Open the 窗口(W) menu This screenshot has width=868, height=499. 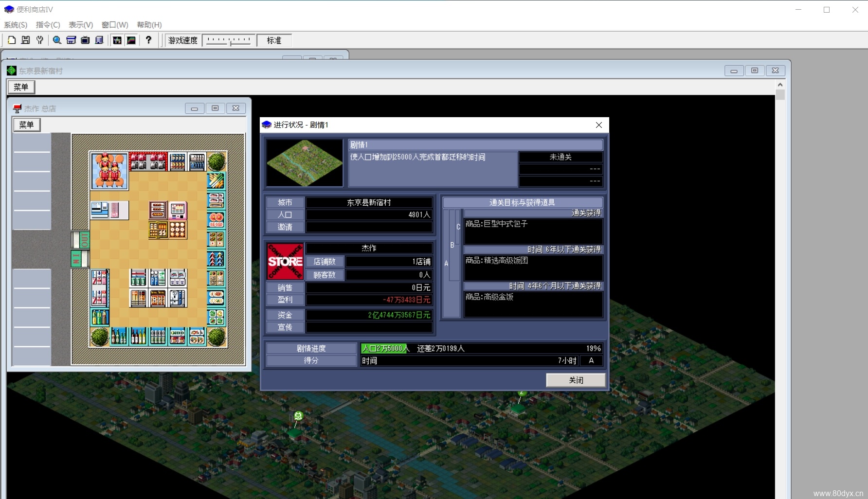coord(115,25)
